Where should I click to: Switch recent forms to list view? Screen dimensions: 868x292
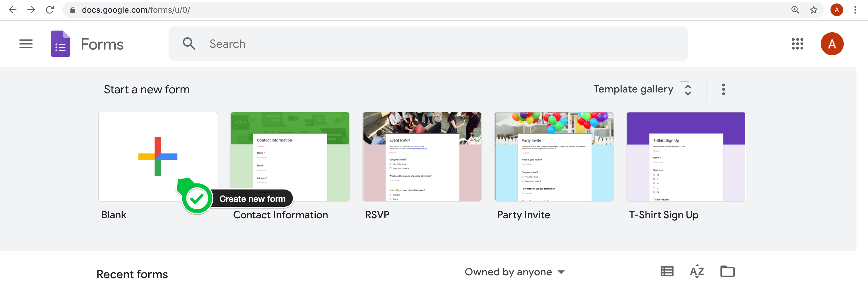pyautogui.click(x=667, y=272)
